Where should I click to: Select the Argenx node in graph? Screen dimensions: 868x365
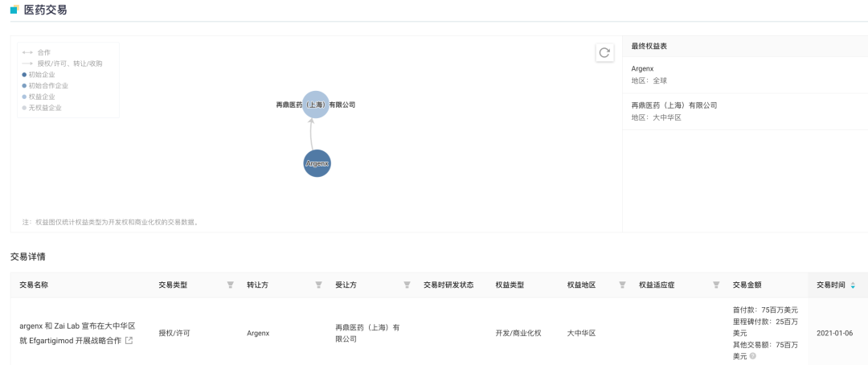point(317,163)
